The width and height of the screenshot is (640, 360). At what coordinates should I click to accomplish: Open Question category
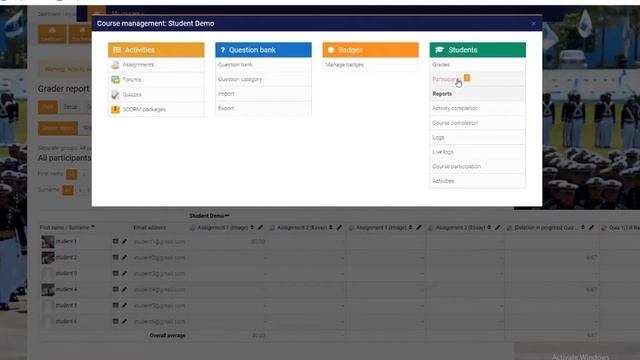240,79
